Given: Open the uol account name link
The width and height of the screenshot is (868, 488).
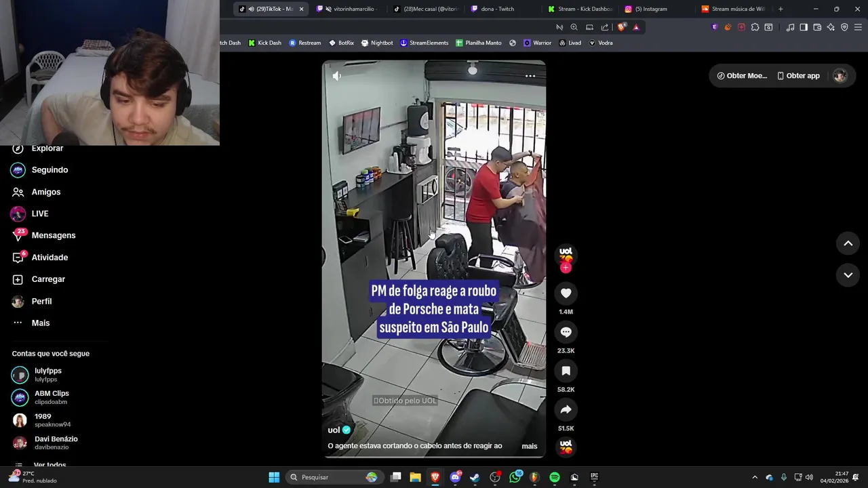Looking at the screenshot, I should click(x=334, y=430).
